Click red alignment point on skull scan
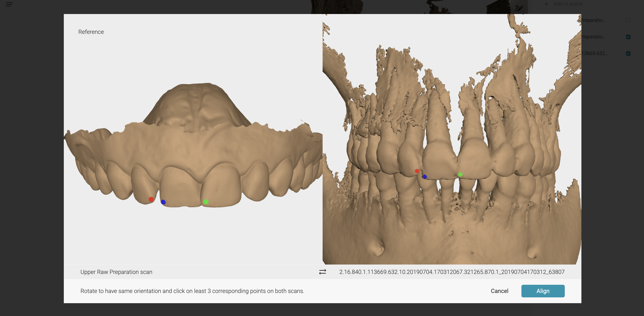Screen dimensions: 644x316 [417, 171]
